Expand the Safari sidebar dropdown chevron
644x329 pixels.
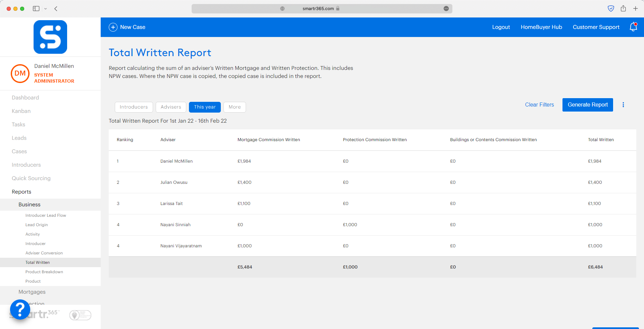45,9
